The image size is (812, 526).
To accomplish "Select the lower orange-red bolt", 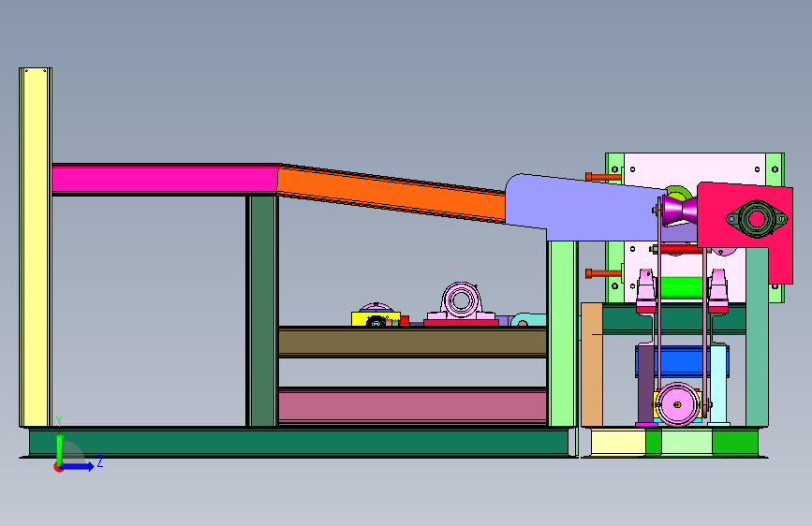I will point(603,273).
